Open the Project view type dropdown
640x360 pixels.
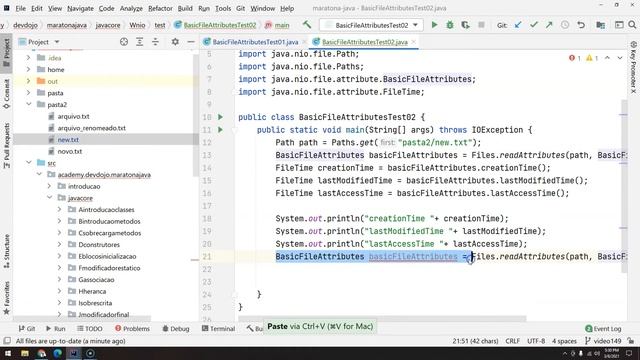click(39, 42)
